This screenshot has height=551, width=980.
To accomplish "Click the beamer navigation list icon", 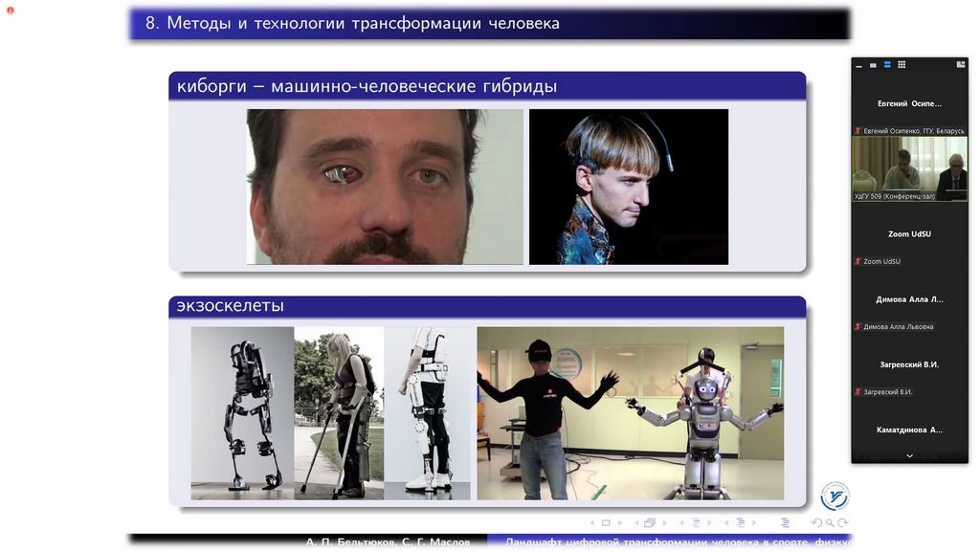I will [x=785, y=523].
